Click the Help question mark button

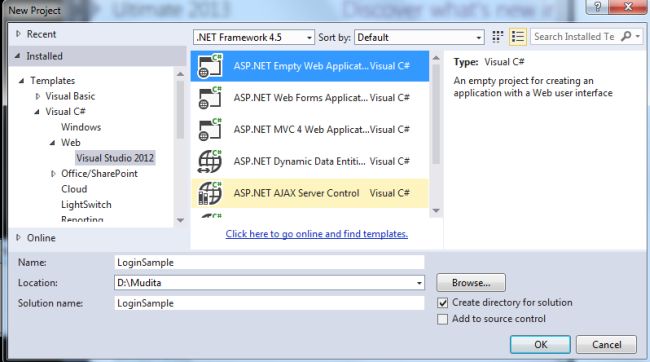click(x=597, y=7)
